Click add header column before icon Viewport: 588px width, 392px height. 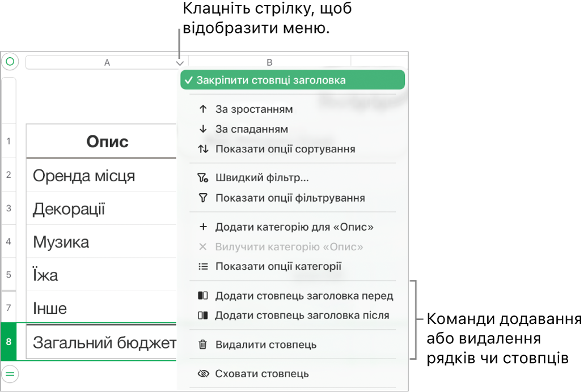[x=203, y=296]
